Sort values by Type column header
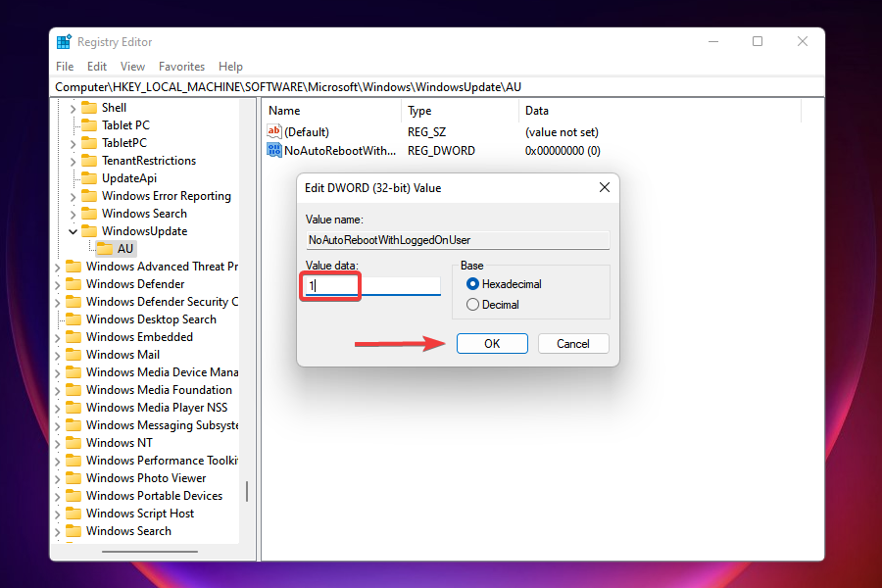Image resolution: width=882 pixels, height=588 pixels. coord(460,111)
